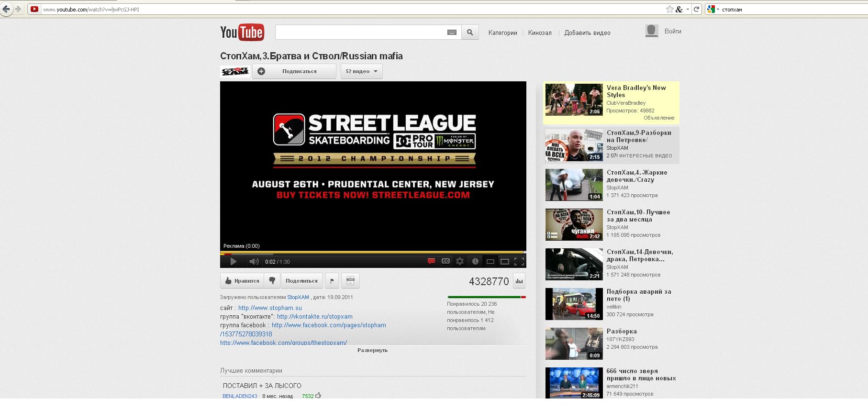Click the Подписаться subscribe button
Screen dimensions: 868x410
point(294,71)
